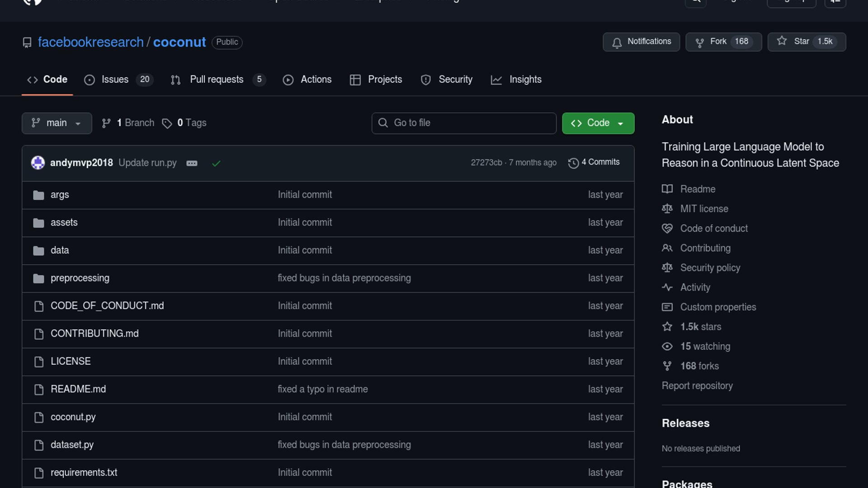Image resolution: width=868 pixels, height=488 pixels.
Task: Star the coconut repository
Action: 801,42
